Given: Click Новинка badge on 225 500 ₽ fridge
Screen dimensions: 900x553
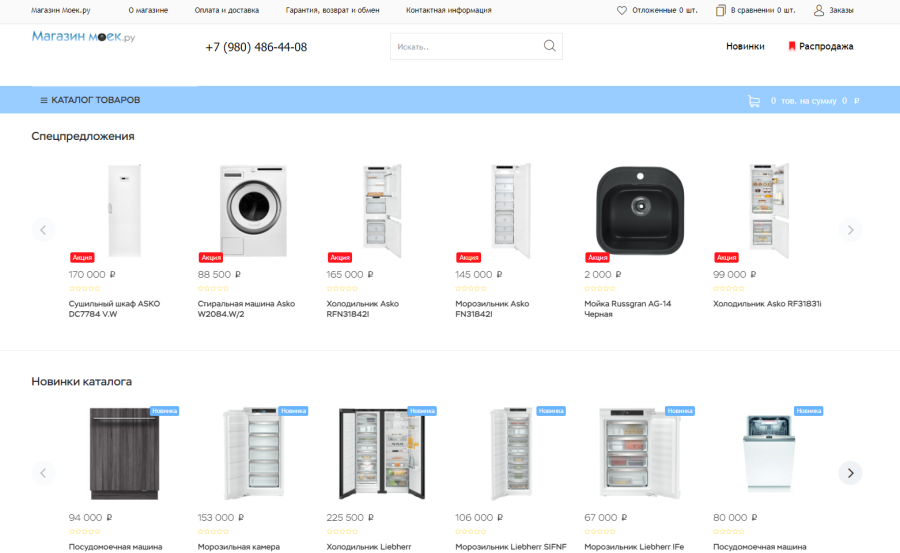Looking at the screenshot, I should click(x=422, y=411).
